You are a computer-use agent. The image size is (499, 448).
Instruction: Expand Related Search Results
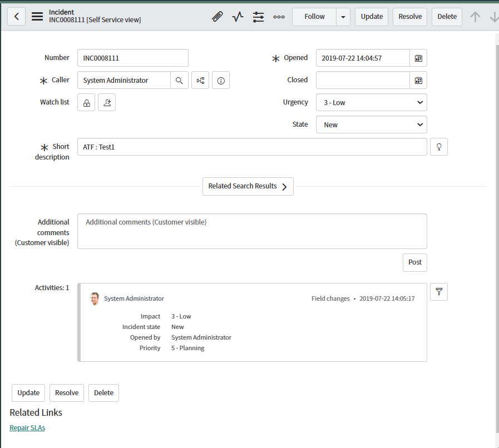coord(248,186)
